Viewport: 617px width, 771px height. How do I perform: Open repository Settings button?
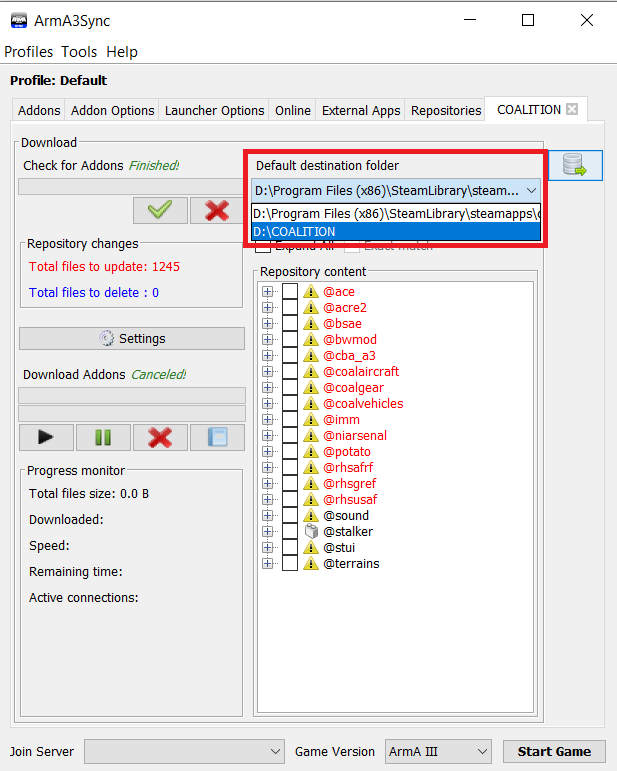(132, 339)
